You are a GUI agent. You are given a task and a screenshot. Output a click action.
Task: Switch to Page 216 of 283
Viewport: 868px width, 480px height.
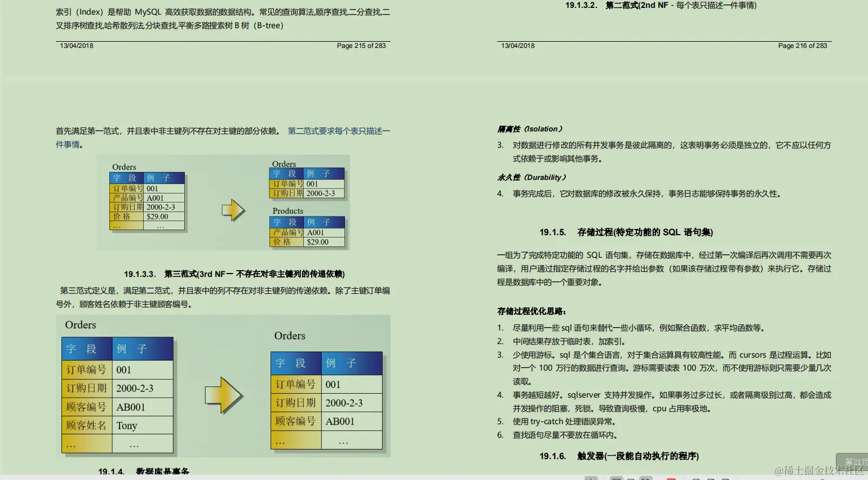click(x=803, y=46)
